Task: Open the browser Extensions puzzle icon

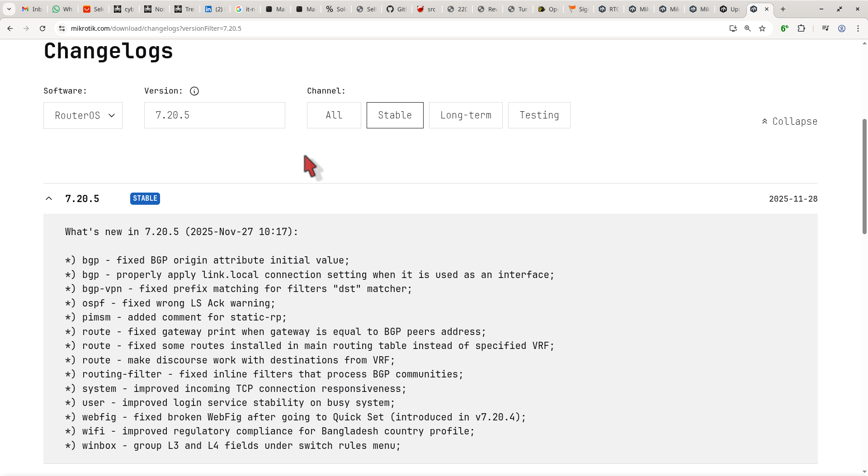Action: [x=801, y=28]
